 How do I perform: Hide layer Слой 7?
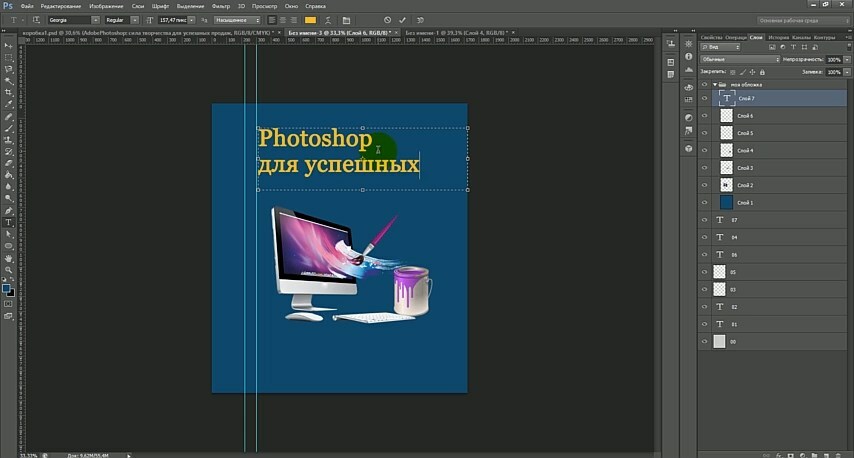704,99
